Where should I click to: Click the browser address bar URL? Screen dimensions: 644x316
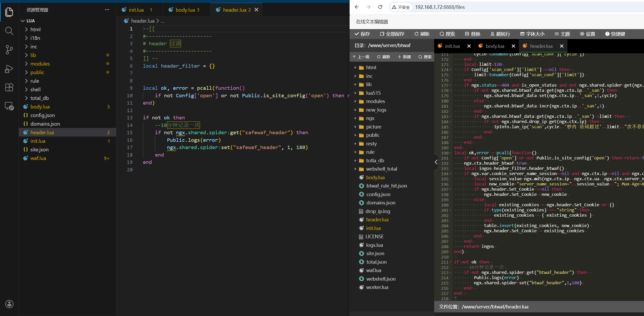click(440, 7)
